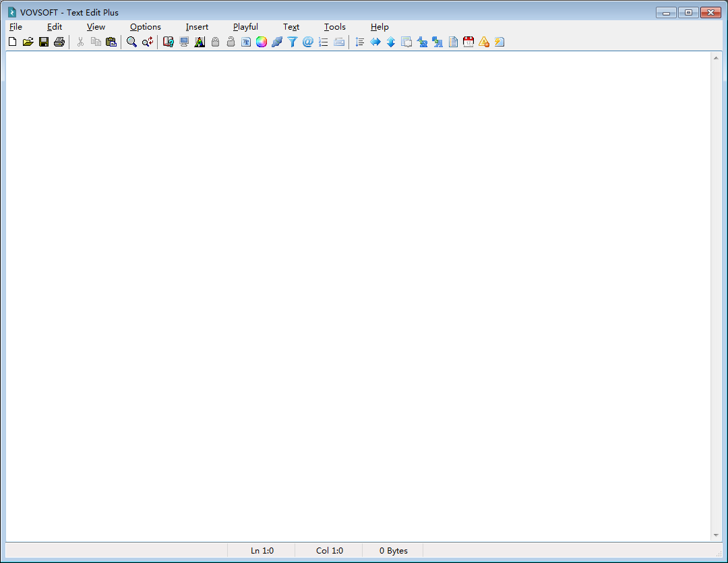This screenshot has height=563, width=728.
Task: Click the monitor screen icon
Action: tap(184, 42)
